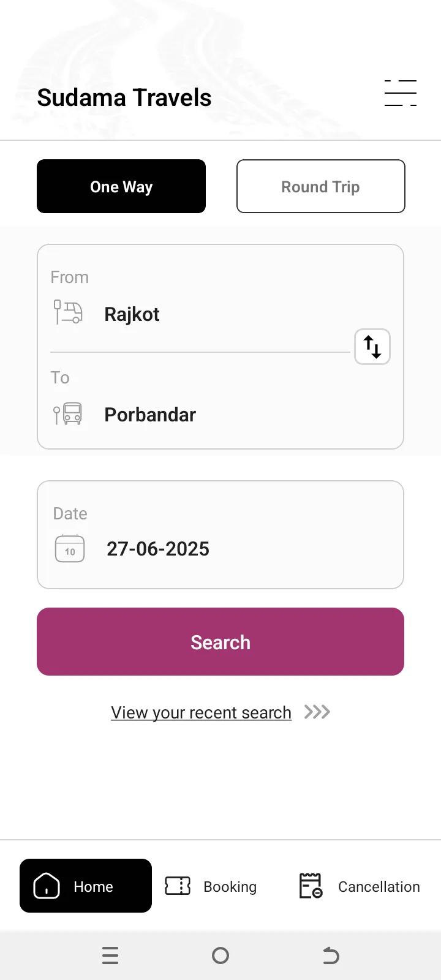This screenshot has height=980, width=441.
Task: Switch to the Booking tab
Action: (230, 887)
